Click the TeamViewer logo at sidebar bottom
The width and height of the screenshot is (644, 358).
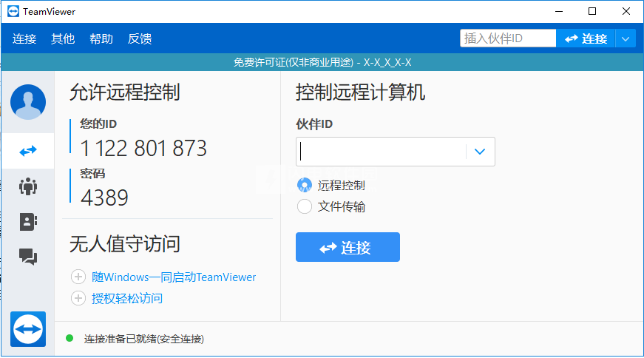coord(28,329)
